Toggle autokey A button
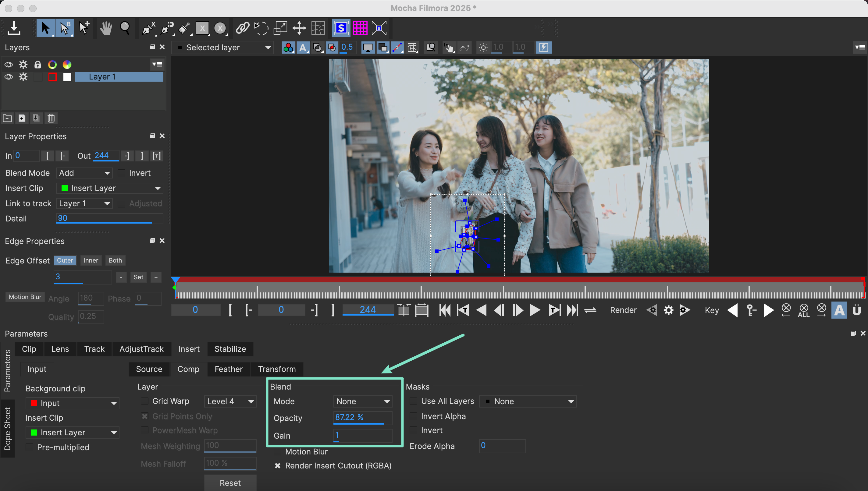This screenshot has height=491, width=868. point(839,310)
